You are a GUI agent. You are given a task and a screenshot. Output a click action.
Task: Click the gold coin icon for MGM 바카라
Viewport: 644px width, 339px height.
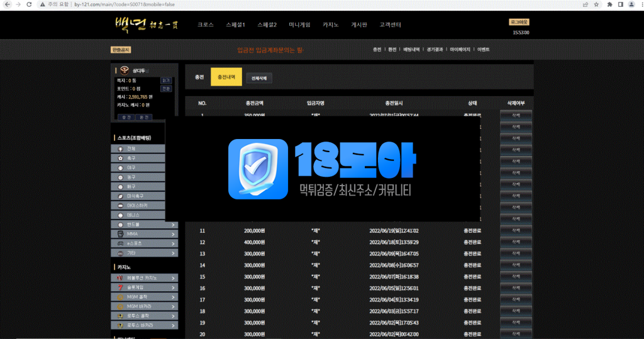[120, 306]
